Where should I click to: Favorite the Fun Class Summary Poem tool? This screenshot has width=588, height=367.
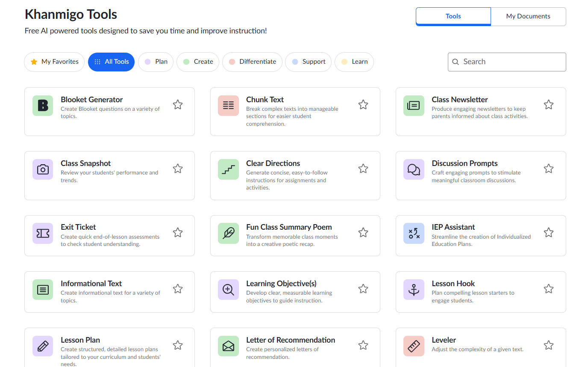[363, 232]
